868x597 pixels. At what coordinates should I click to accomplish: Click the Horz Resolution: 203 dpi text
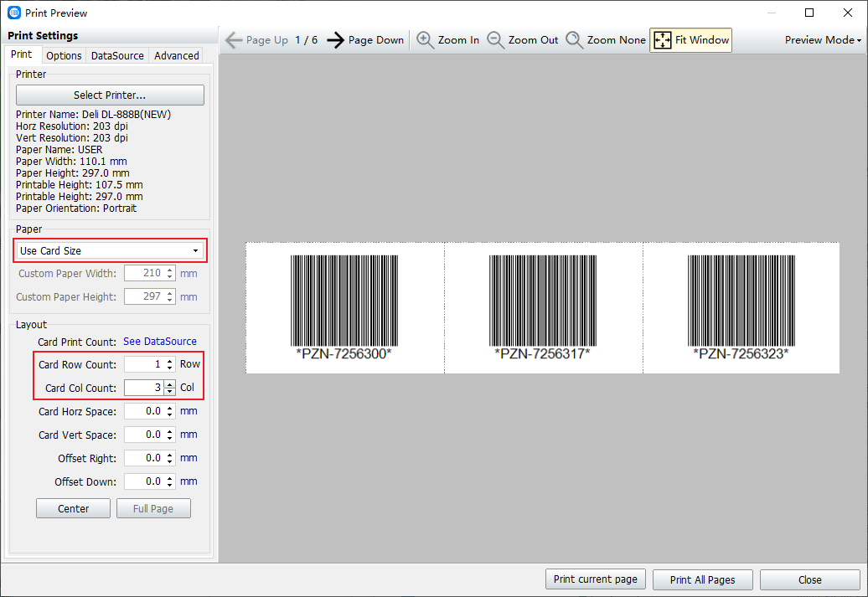click(x=72, y=126)
